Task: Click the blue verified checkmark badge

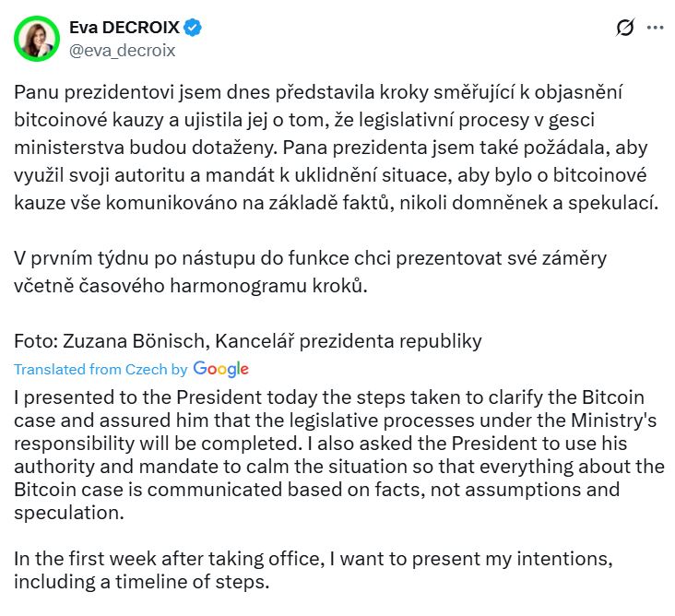Action: coord(193,28)
